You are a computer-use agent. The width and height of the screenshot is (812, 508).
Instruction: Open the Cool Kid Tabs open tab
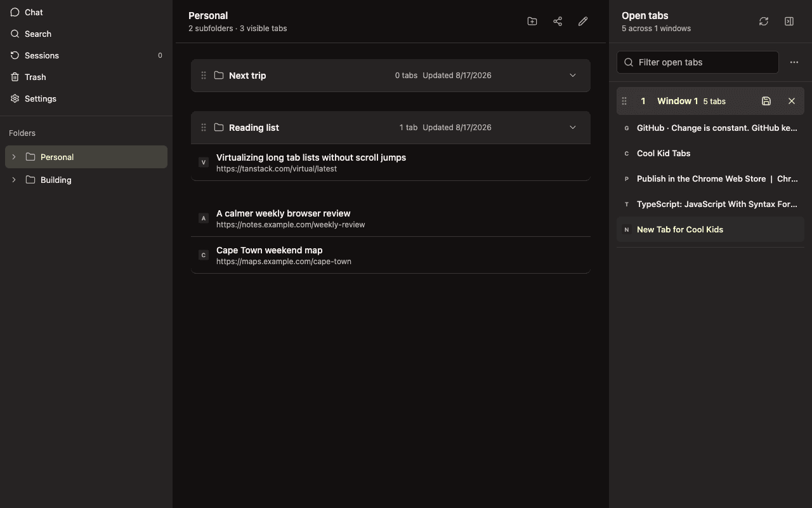point(710,153)
